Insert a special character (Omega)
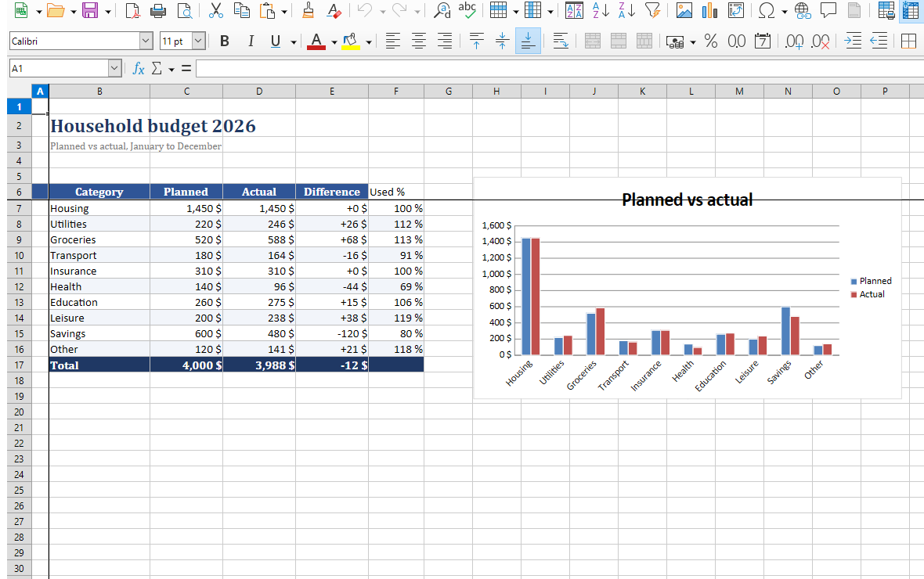This screenshot has width=924, height=579. (x=767, y=10)
